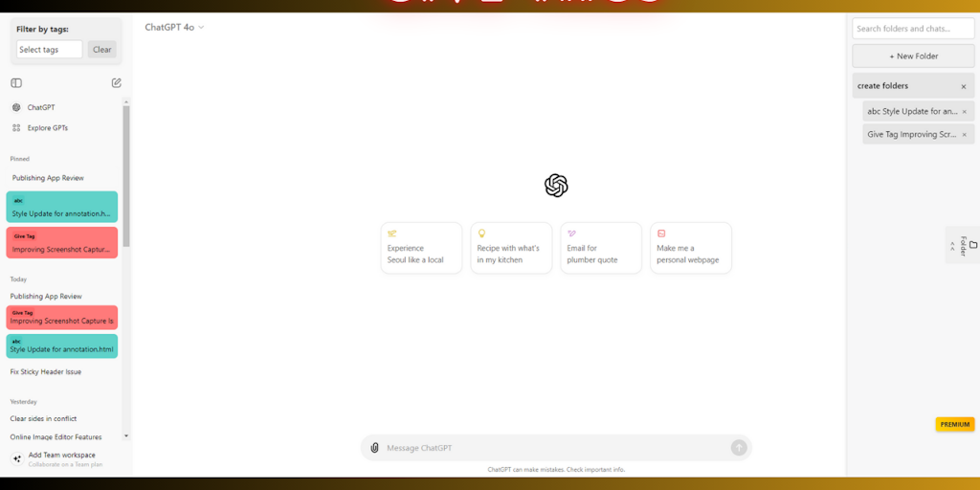This screenshot has width=980, height=490.
Task: Create a New Folder
Action: (913, 56)
